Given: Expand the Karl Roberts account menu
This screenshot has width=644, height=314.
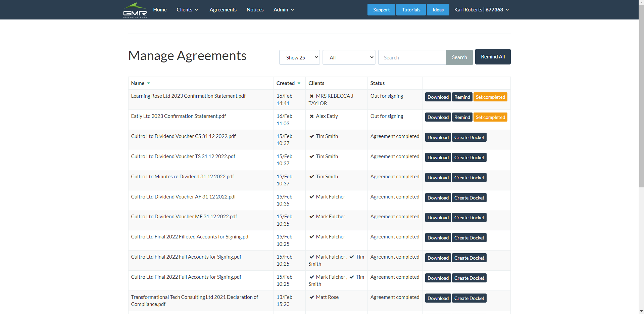Looking at the screenshot, I should 482,10.
